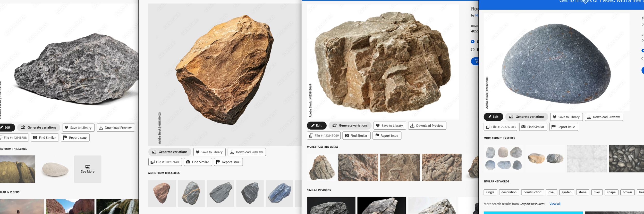The image size is (644, 214).
Task: Click Edit under the blue pebble image
Action: [x=493, y=117]
